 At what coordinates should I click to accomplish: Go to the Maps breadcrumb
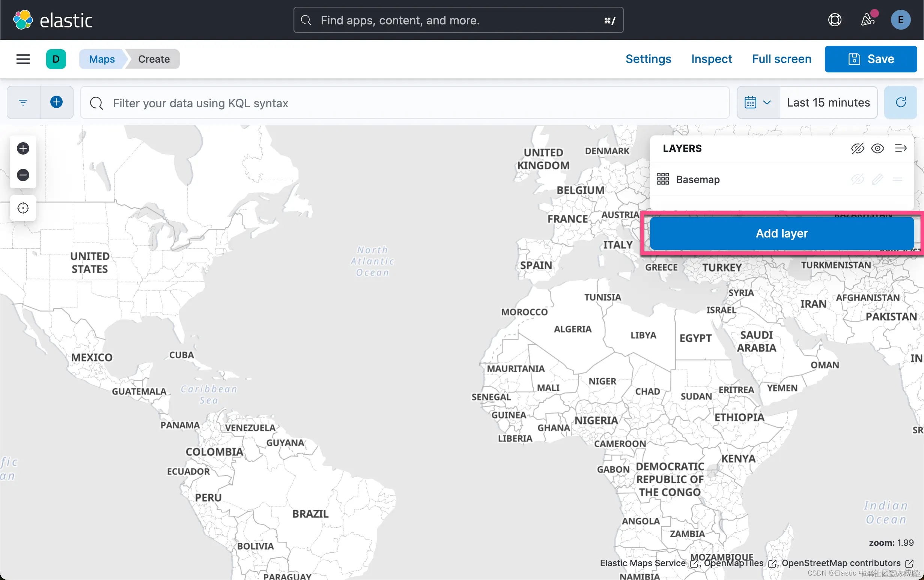102,59
